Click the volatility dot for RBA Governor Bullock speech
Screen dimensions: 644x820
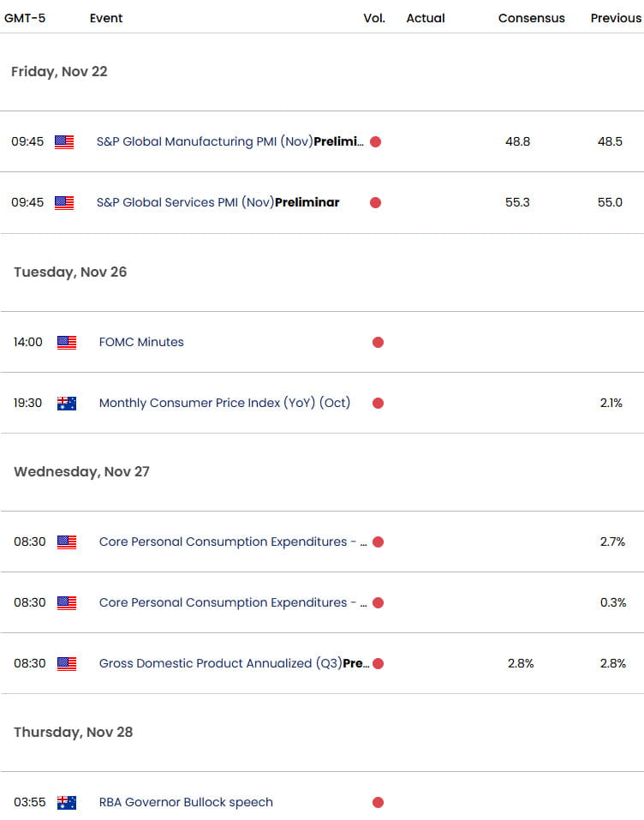(x=378, y=802)
